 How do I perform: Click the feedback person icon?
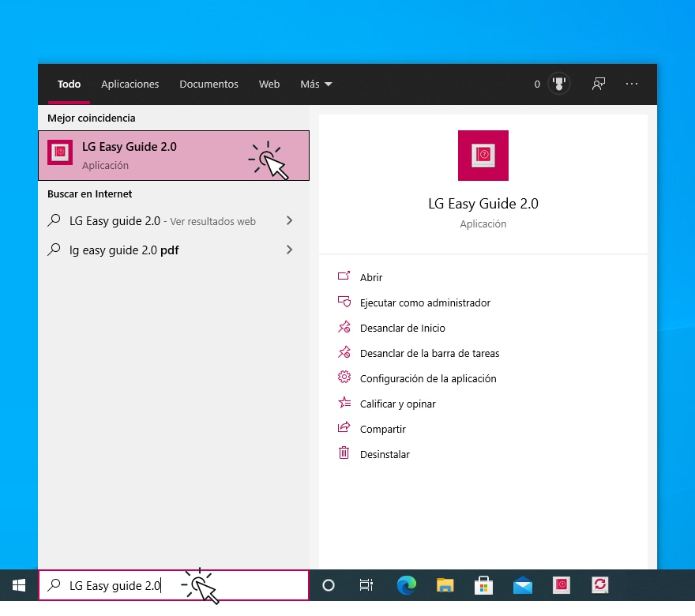(x=599, y=84)
